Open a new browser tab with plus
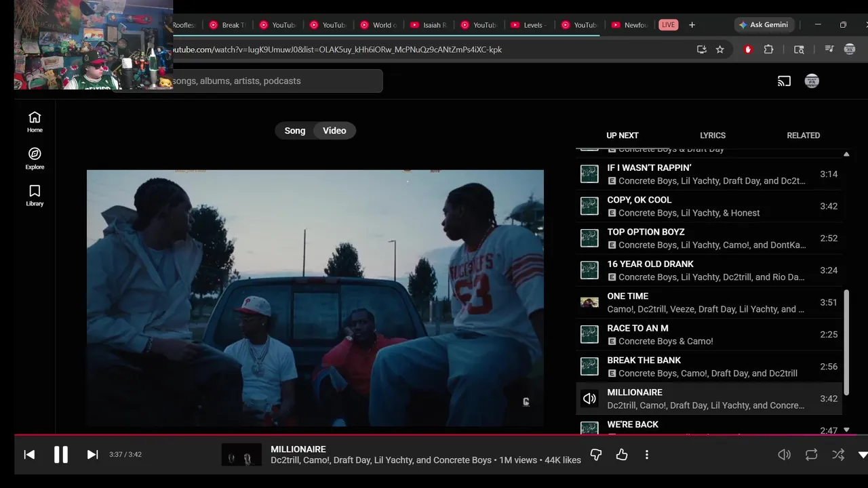Viewport: 868px width, 488px height. [692, 25]
